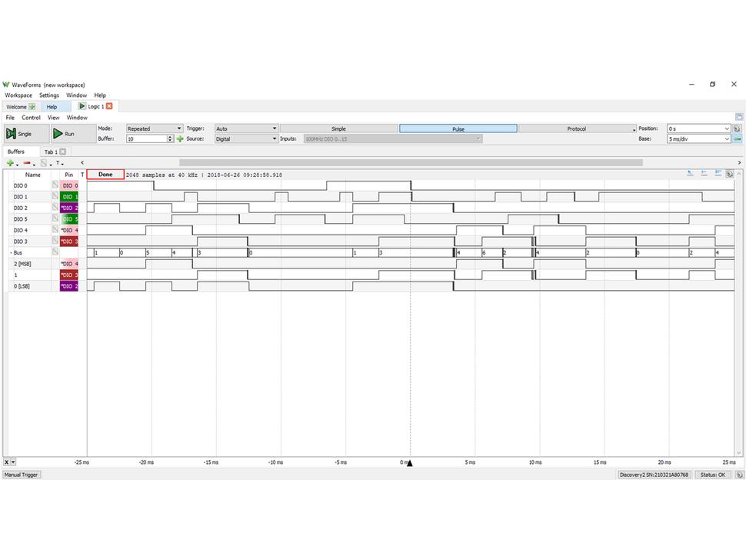
Task: Click the Buffer number input field
Action: point(146,139)
